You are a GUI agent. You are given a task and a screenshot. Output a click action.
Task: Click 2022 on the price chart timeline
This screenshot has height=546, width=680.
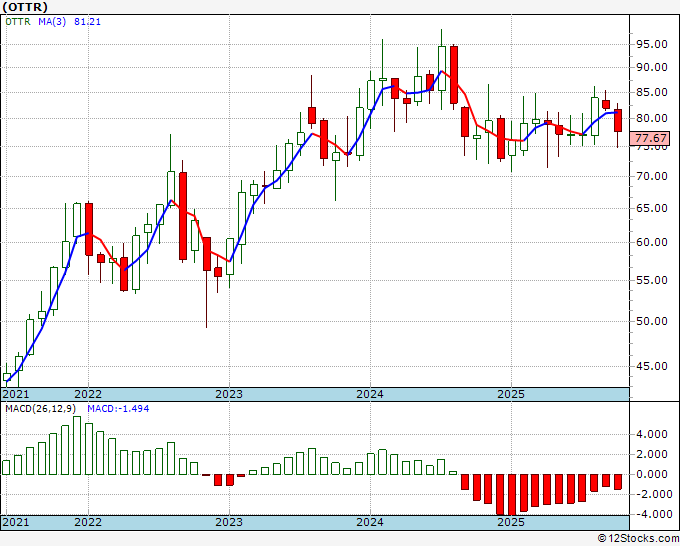tap(88, 394)
